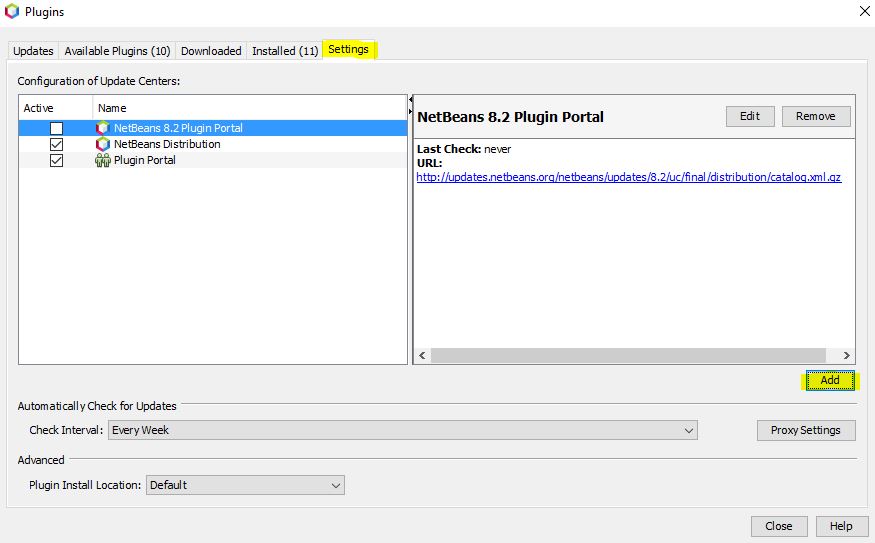Viewport: 875px width, 543px height.
Task: Click the Remove button
Action: coord(816,116)
